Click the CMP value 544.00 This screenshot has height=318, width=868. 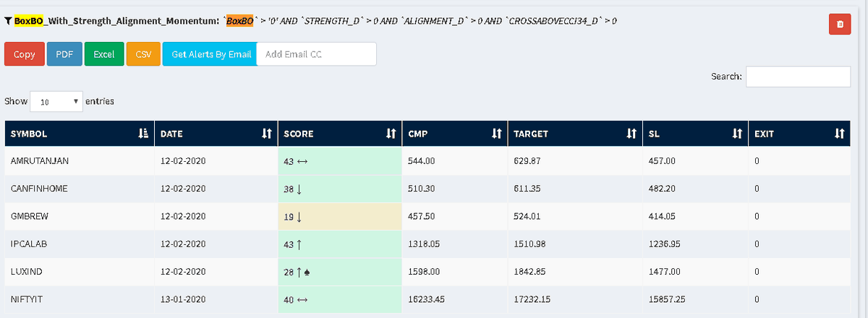tap(421, 160)
